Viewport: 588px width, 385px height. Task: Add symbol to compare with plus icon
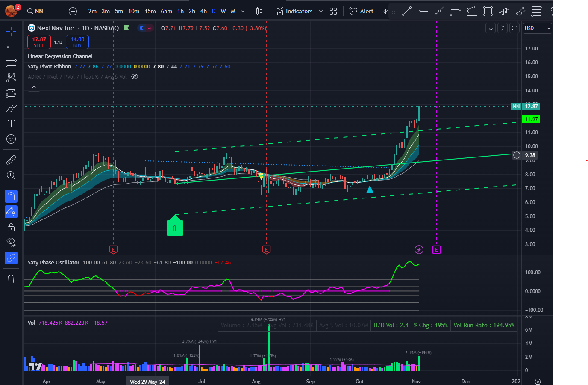(x=73, y=11)
